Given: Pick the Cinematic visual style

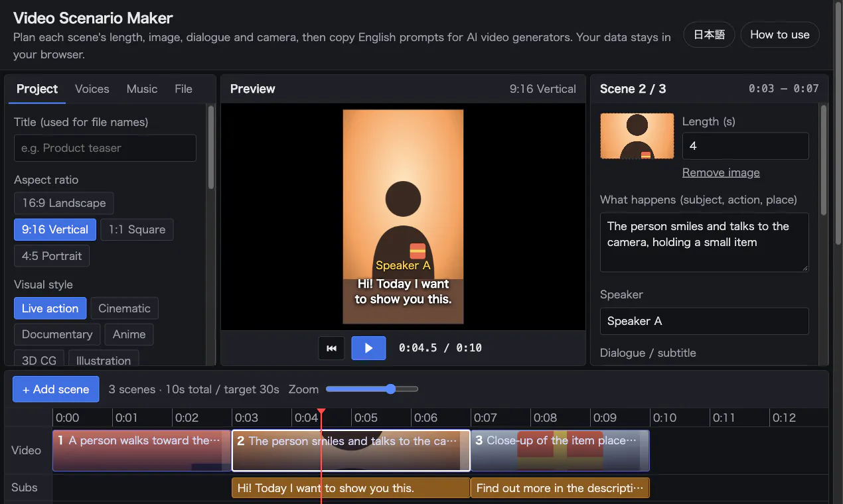Looking at the screenshot, I should tap(124, 308).
